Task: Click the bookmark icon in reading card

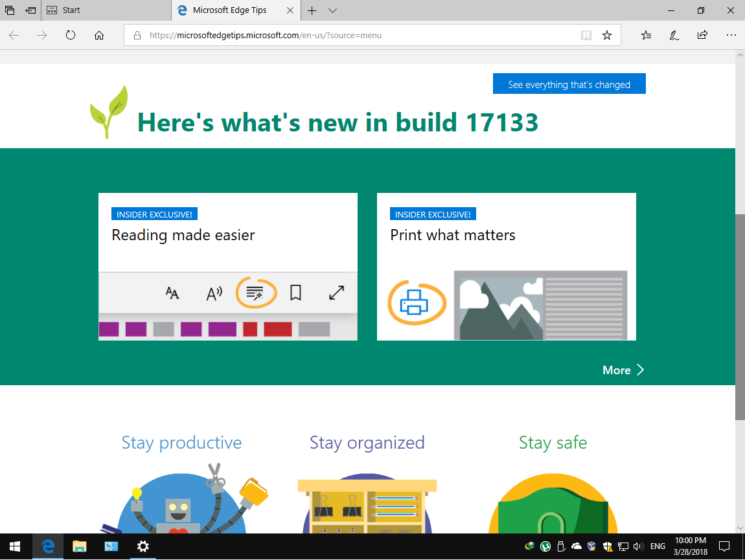Action: pos(295,293)
